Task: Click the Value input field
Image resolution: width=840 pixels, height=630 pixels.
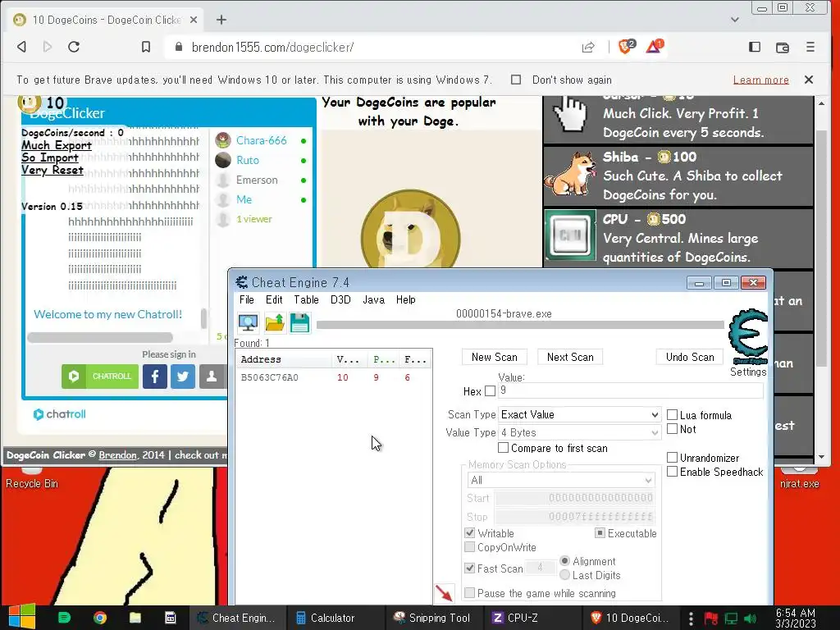Action: (x=631, y=391)
